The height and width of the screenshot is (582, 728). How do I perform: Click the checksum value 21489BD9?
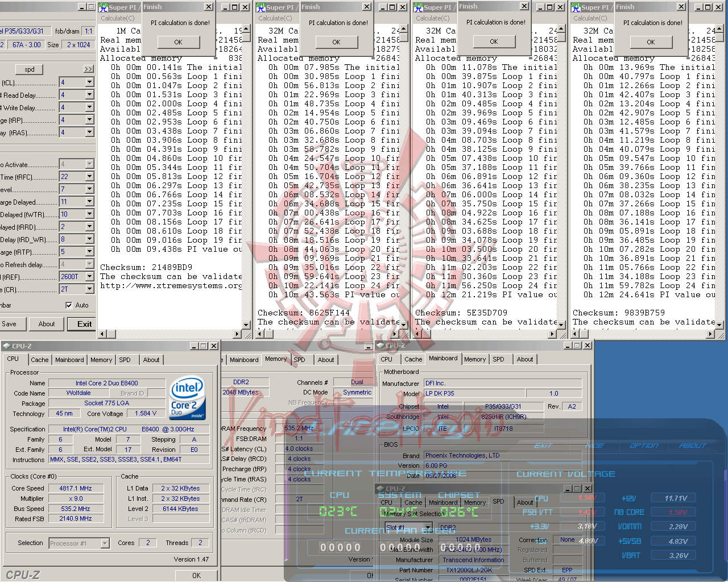tap(172, 267)
